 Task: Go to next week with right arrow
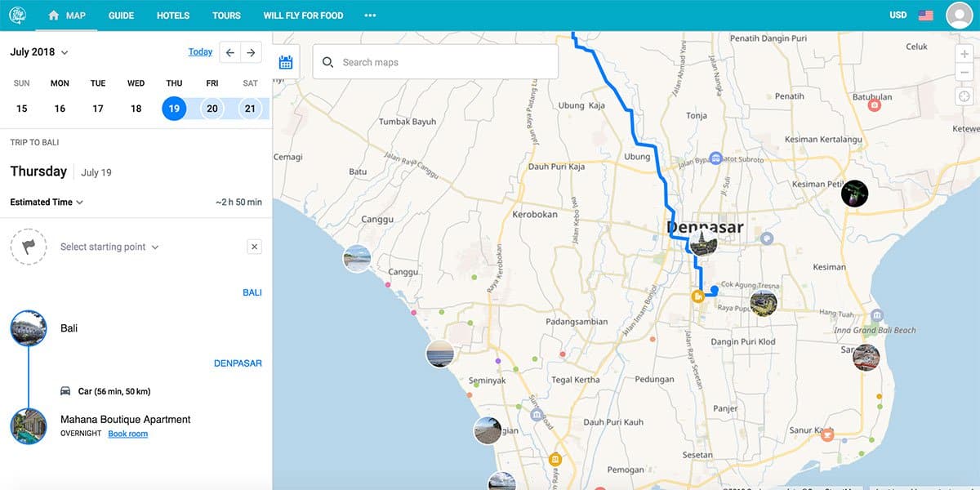point(252,52)
